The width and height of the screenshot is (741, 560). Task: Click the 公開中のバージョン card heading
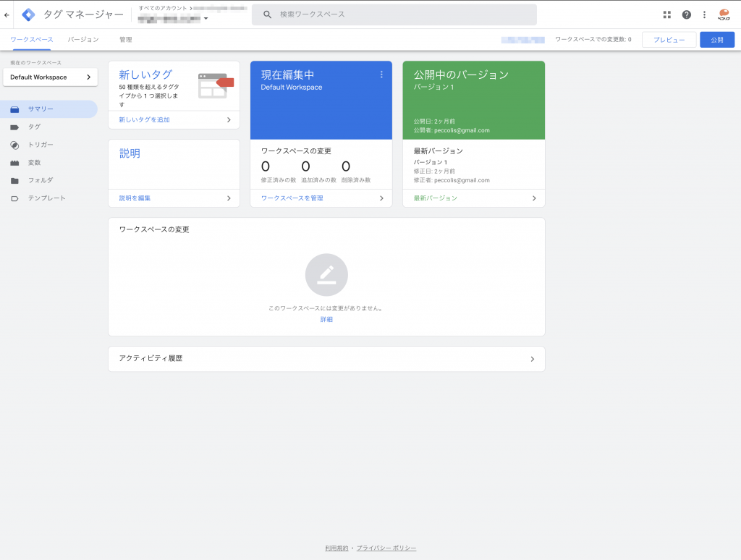click(x=461, y=75)
